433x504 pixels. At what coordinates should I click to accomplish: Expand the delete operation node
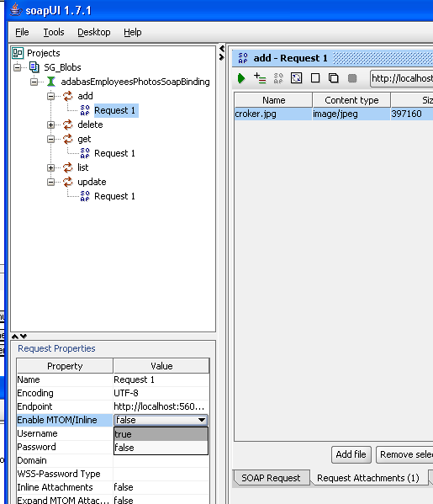[x=50, y=125]
